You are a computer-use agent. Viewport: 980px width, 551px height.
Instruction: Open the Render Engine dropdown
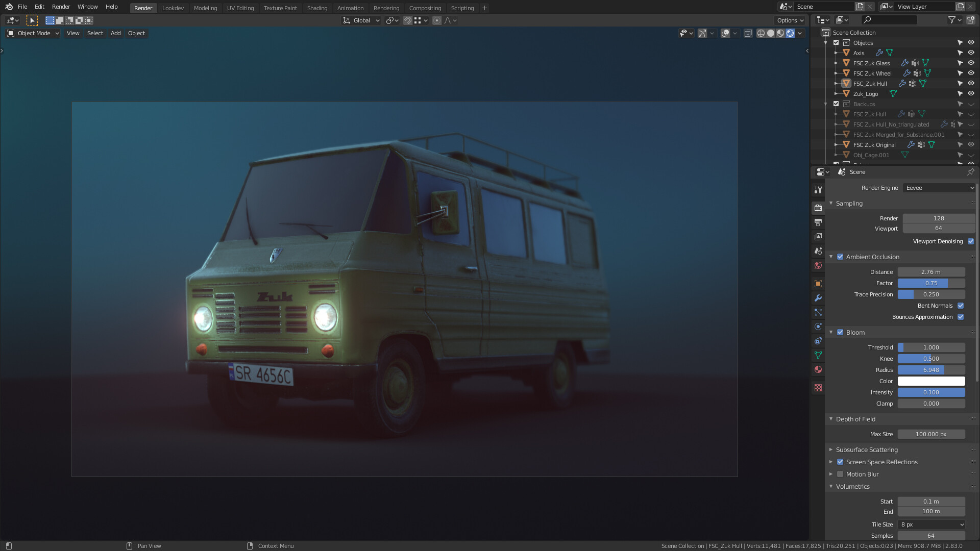938,188
